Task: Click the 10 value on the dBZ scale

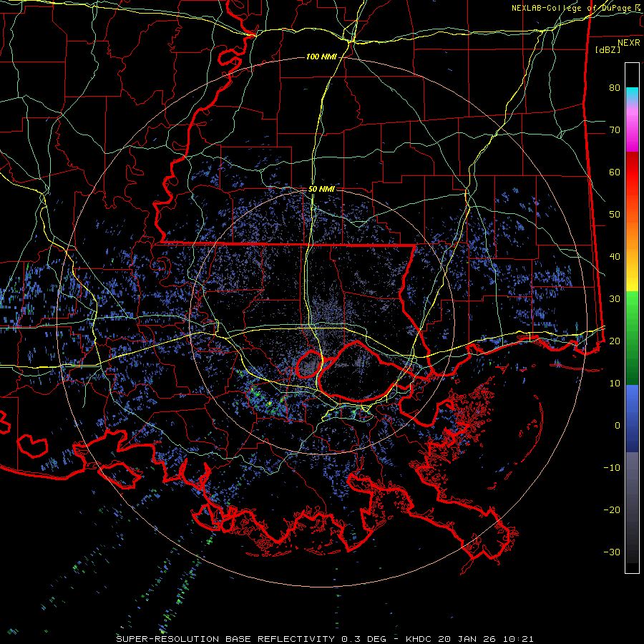Action: pos(615,384)
